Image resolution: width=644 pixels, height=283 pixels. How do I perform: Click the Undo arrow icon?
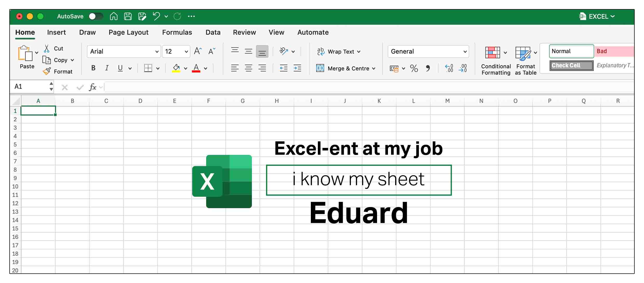(x=156, y=16)
